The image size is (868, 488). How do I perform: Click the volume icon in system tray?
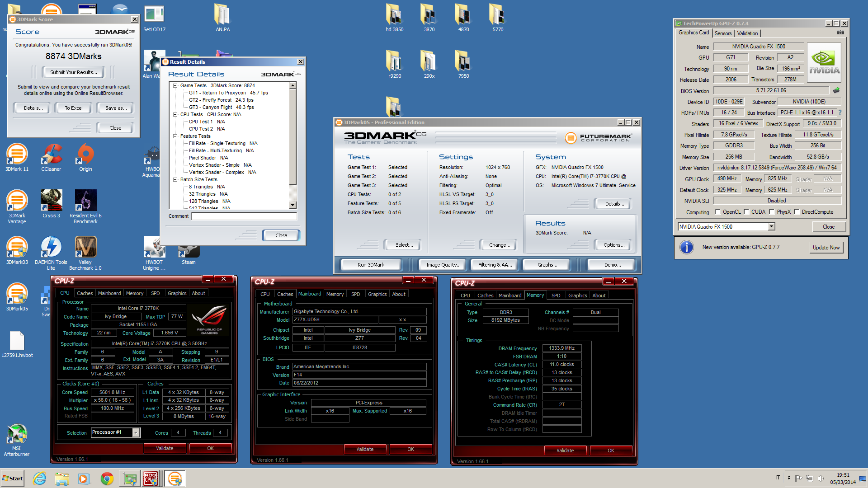820,478
